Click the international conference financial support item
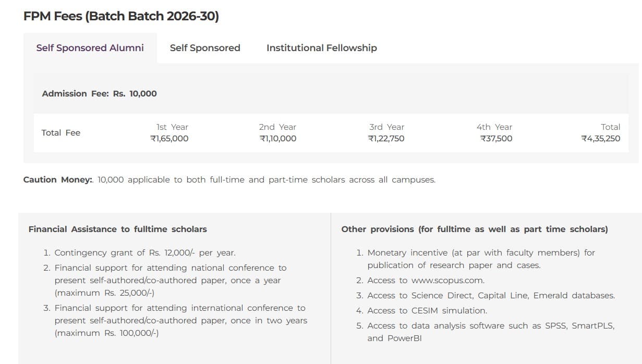The image size is (642, 364). click(180, 320)
